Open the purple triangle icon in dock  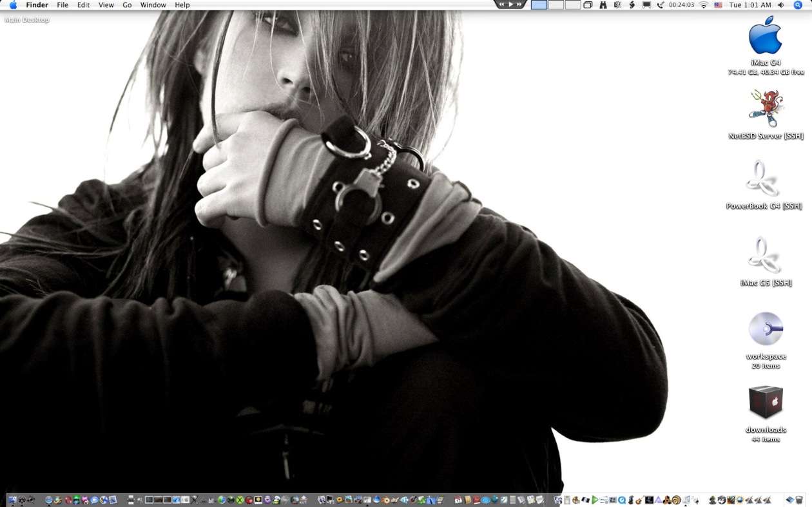coord(658,499)
